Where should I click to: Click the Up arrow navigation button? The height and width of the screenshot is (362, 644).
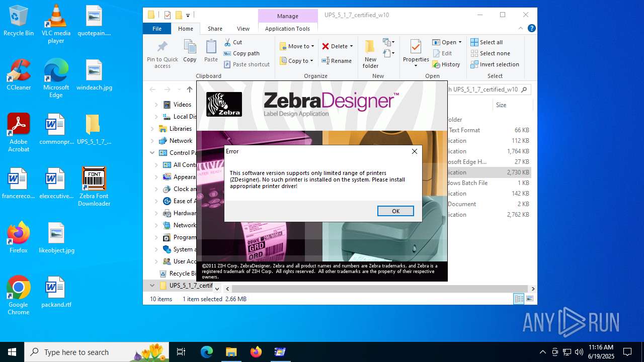point(189,89)
